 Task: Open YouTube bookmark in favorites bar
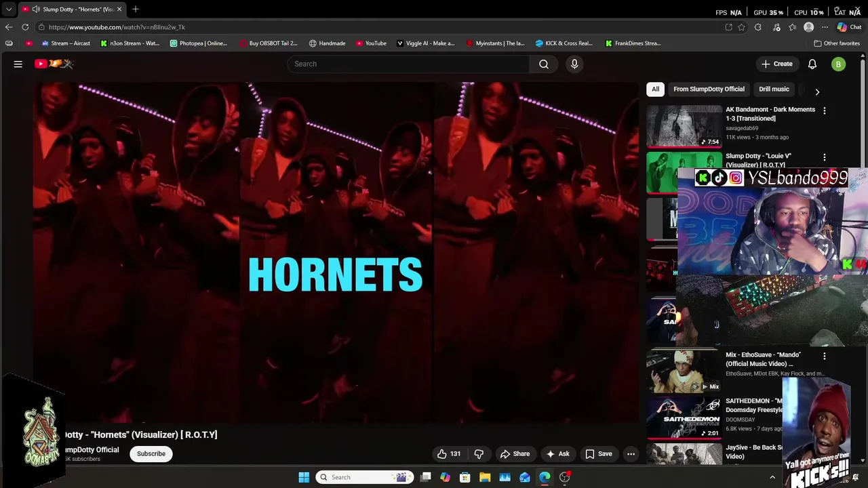point(371,43)
